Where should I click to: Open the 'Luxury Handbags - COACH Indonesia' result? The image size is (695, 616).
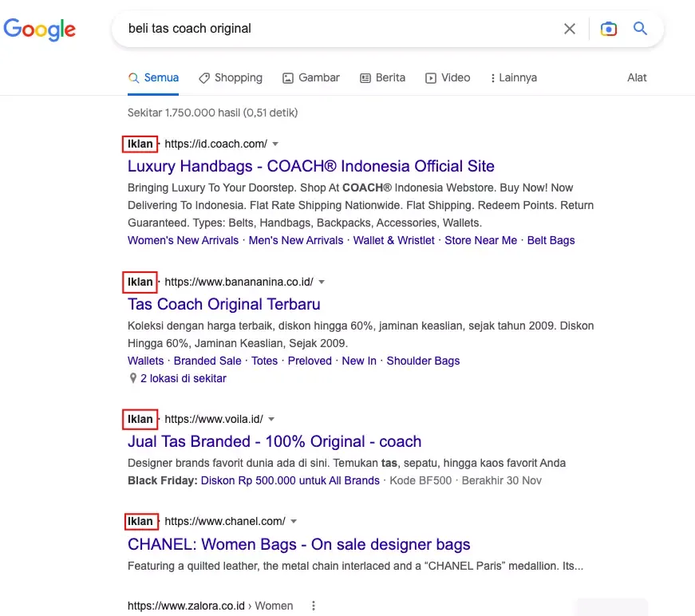311,166
